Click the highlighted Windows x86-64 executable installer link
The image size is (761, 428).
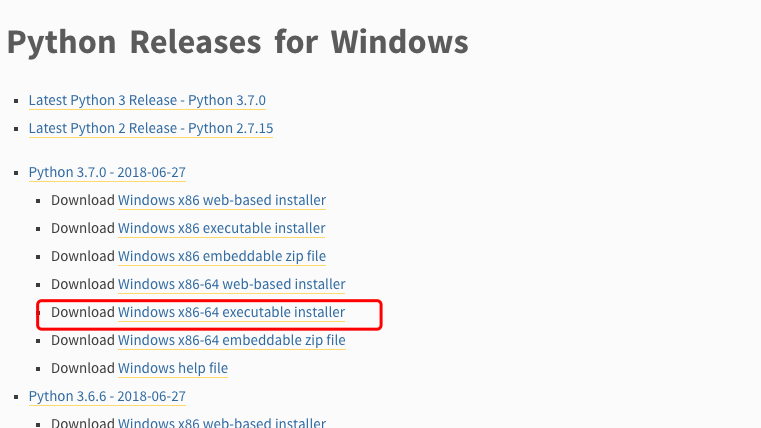pyautogui.click(x=232, y=313)
